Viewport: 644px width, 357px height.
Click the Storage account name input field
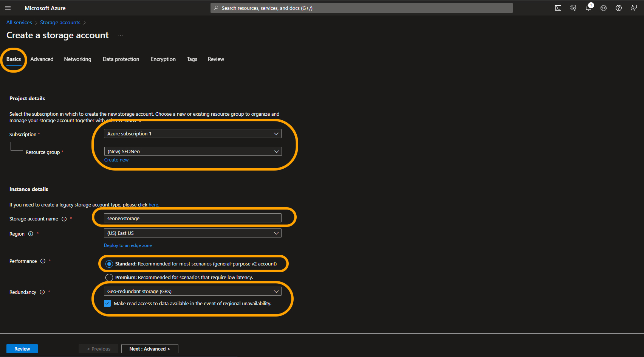tap(193, 218)
